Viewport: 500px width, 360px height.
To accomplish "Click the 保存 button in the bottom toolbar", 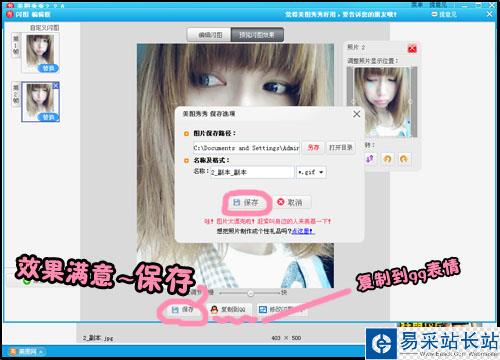I will pyautogui.click(x=183, y=310).
